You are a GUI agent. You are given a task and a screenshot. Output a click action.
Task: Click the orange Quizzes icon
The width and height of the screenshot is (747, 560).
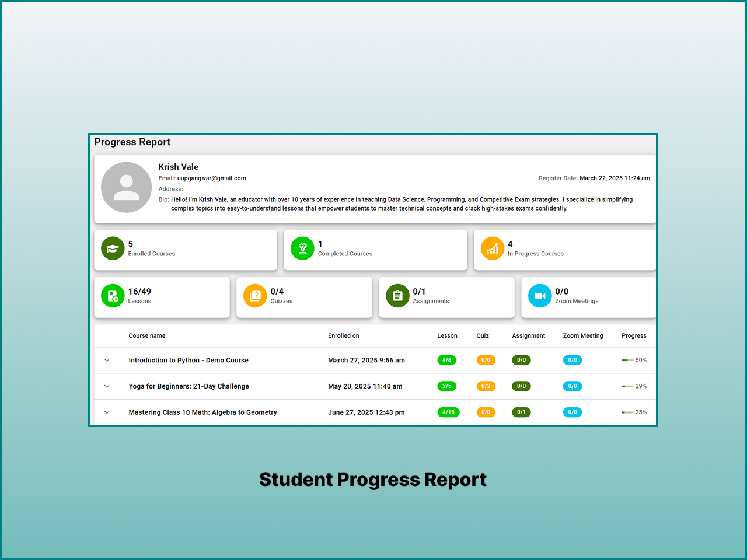click(x=254, y=296)
